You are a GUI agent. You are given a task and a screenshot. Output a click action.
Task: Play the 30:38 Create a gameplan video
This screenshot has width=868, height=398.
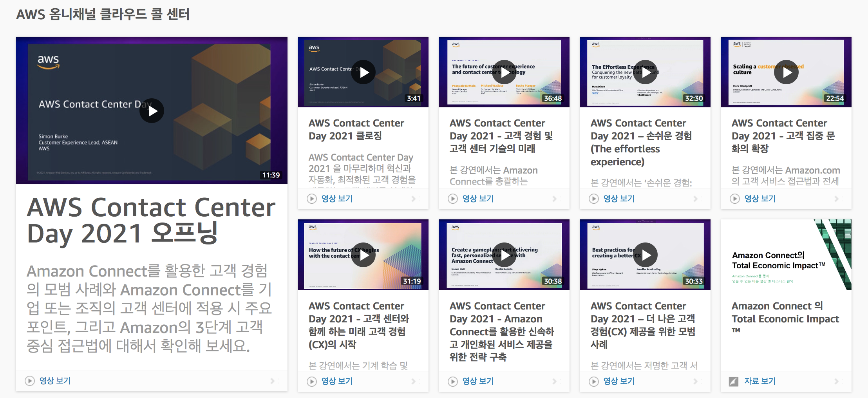click(504, 255)
